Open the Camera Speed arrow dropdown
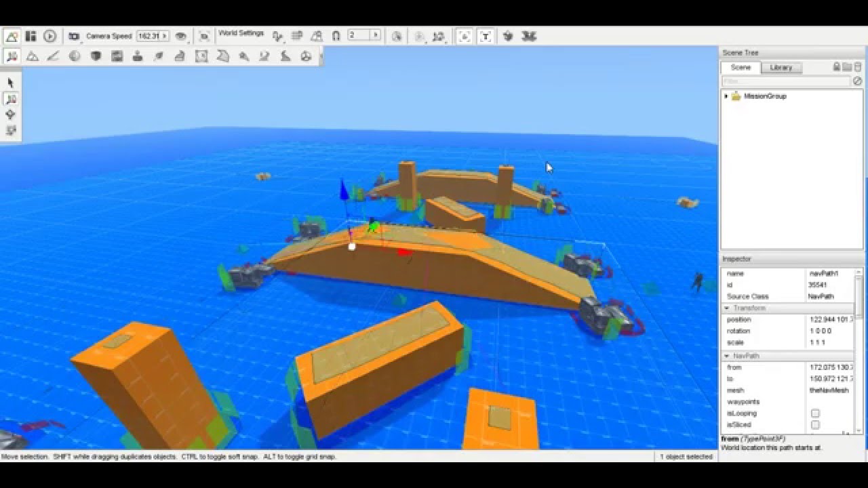Screen dimensions: 868x488 tap(165, 36)
